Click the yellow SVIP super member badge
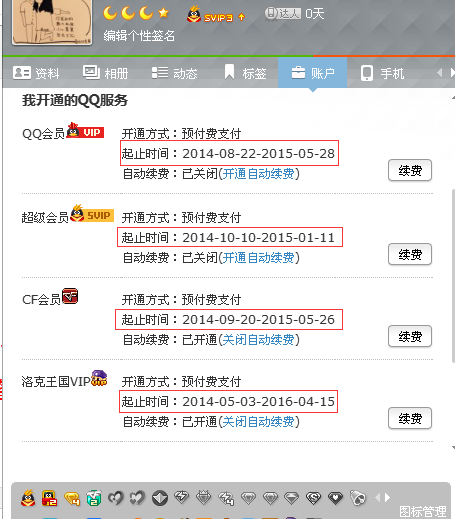 click(92, 214)
